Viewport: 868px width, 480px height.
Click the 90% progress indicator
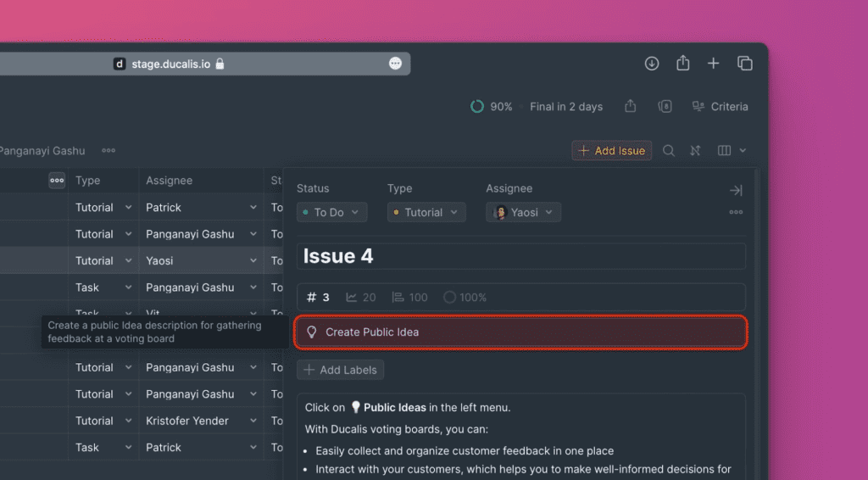pos(492,107)
